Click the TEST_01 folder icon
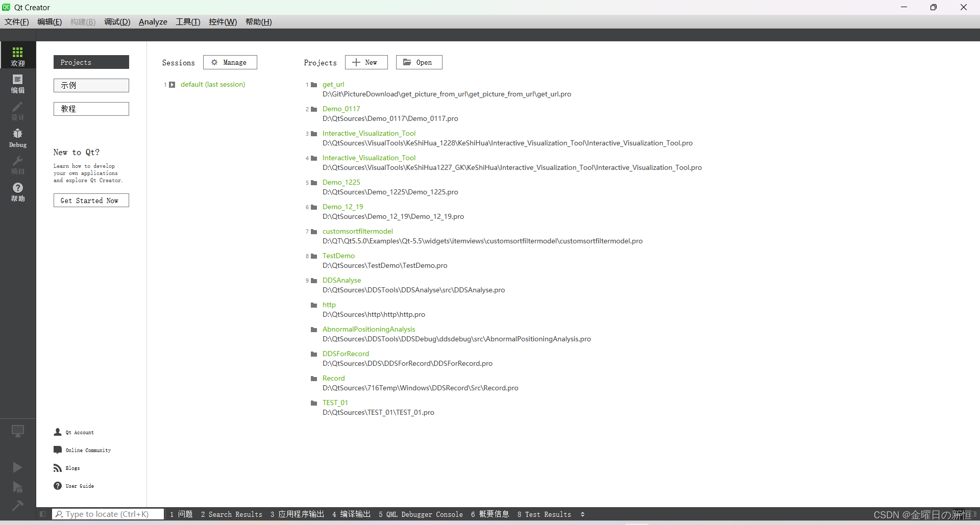 [x=314, y=403]
